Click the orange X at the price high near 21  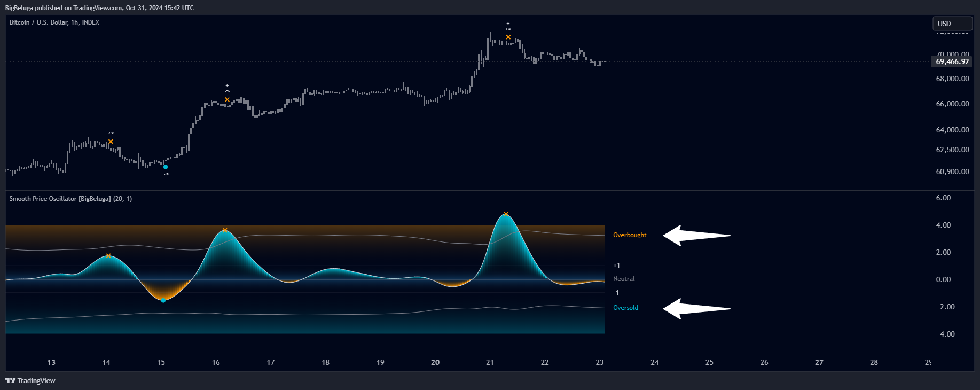[508, 37]
